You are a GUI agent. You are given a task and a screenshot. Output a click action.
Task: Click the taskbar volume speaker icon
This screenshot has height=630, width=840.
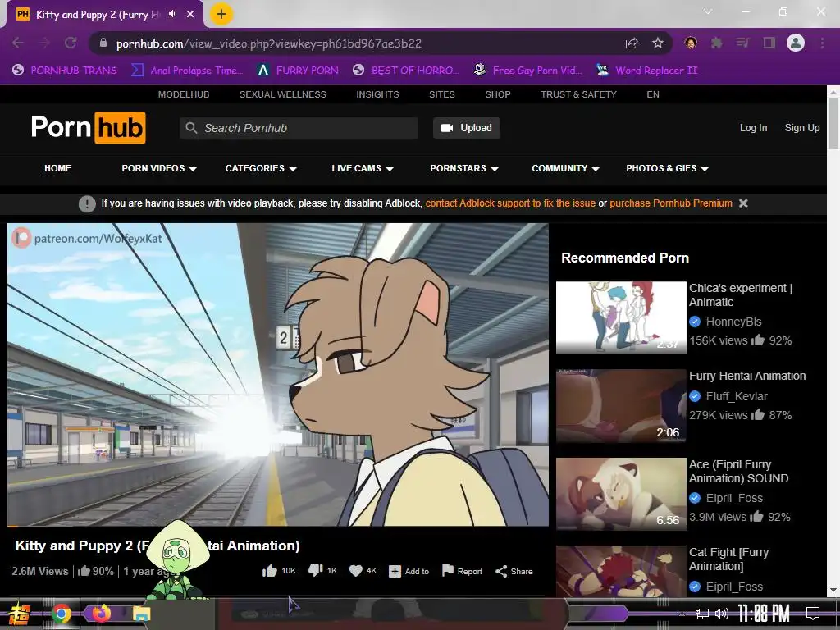coord(722,614)
